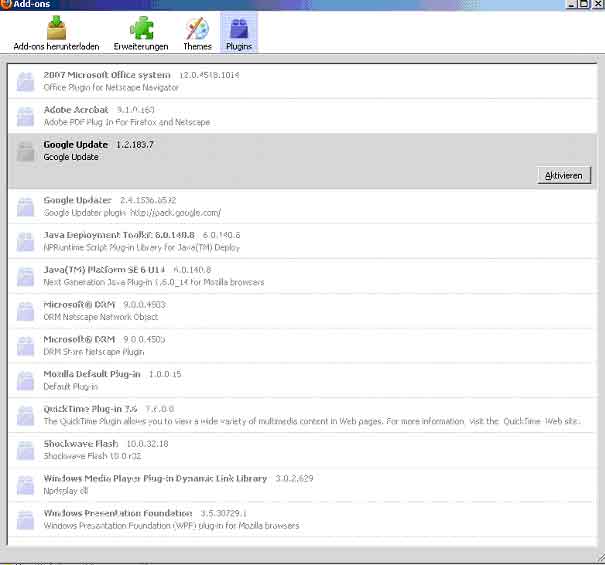Click the QuickTime Plugin description text

[x=312, y=421]
